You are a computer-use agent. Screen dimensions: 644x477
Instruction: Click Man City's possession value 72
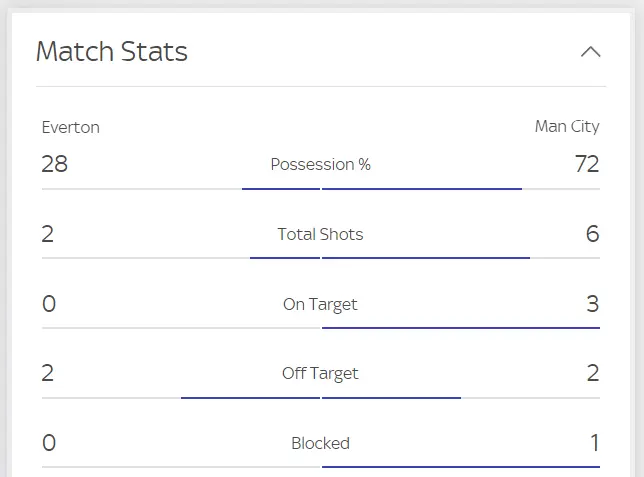(x=587, y=164)
